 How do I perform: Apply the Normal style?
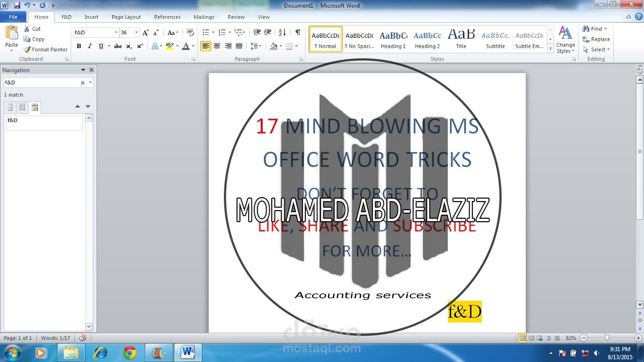tap(326, 40)
